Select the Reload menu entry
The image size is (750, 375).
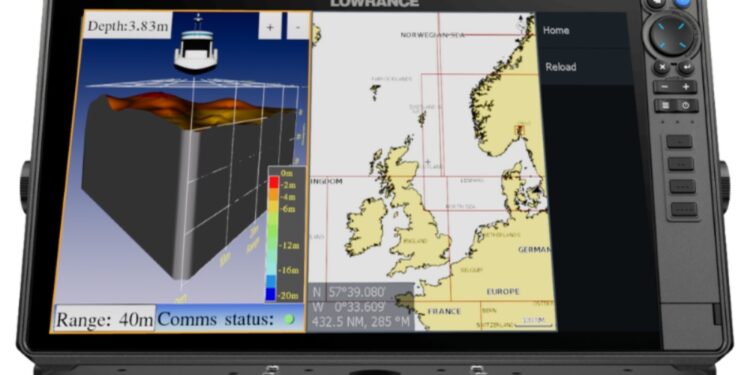click(x=584, y=67)
